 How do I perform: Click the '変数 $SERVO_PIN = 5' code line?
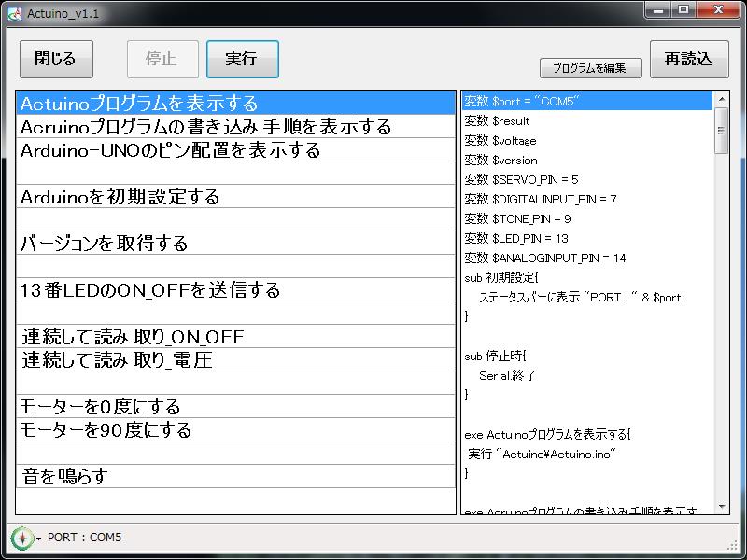pyautogui.click(x=521, y=179)
